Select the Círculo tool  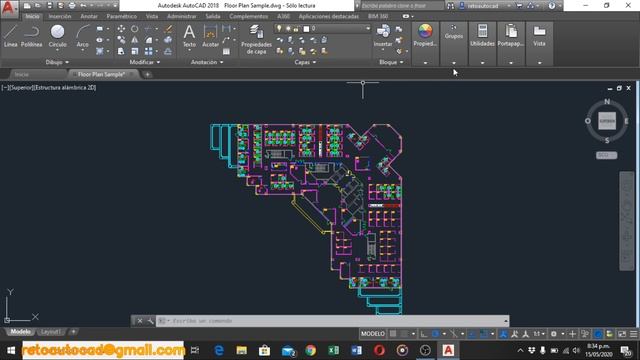58,36
